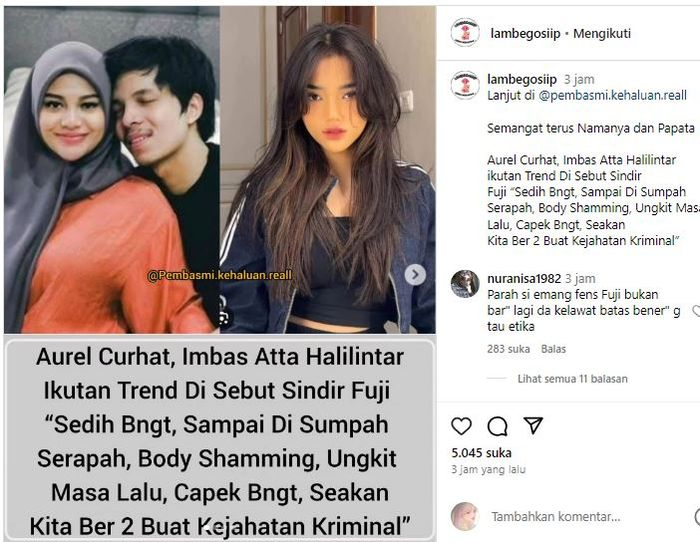
Task: Click the nuranisa1982 username
Action: coord(524,279)
